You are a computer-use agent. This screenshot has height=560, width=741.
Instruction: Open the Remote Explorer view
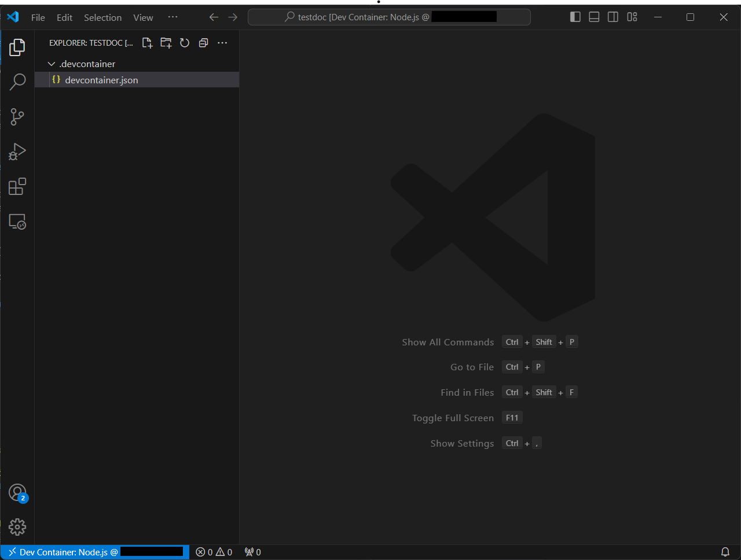pos(17,222)
